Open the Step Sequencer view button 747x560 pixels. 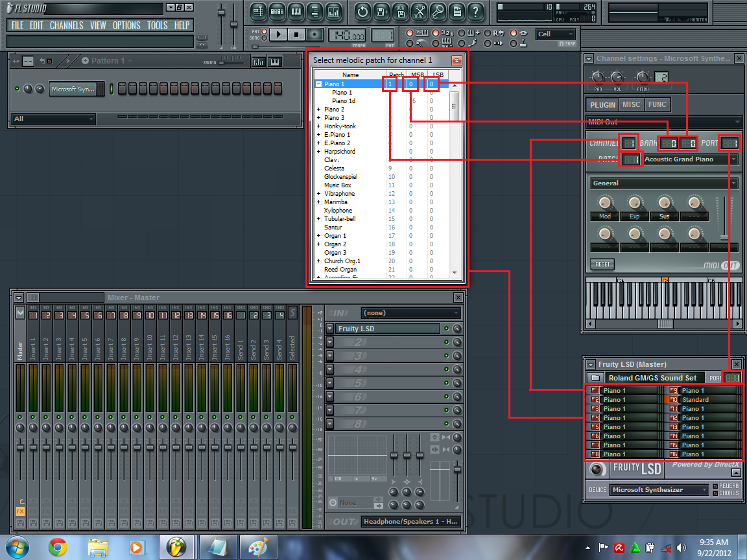tap(278, 12)
